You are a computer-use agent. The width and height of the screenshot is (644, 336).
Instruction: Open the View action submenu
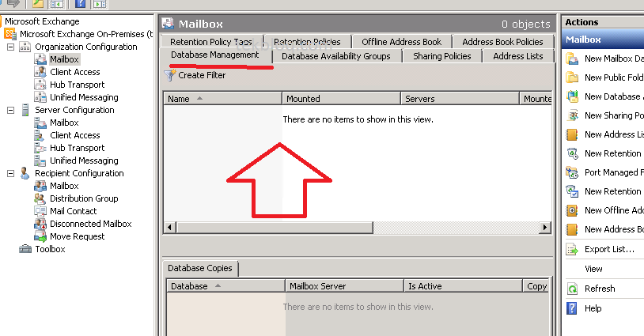[593, 269]
